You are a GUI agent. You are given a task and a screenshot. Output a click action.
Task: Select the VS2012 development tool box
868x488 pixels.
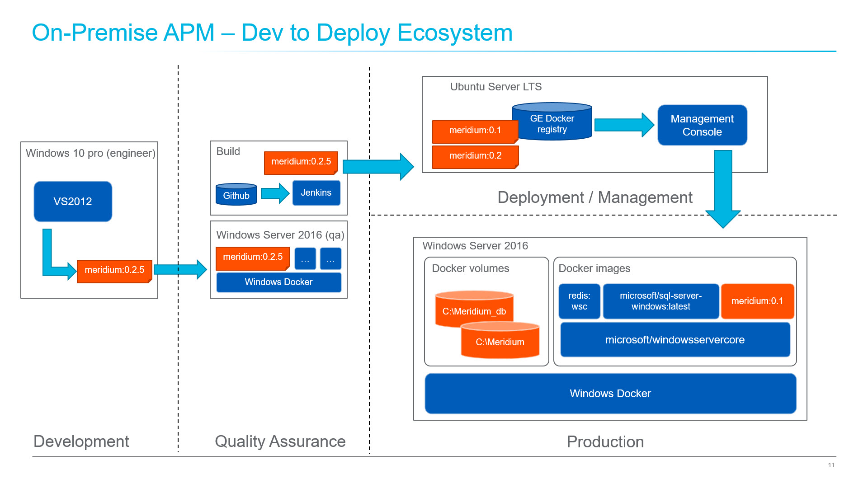click(x=72, y=202)
